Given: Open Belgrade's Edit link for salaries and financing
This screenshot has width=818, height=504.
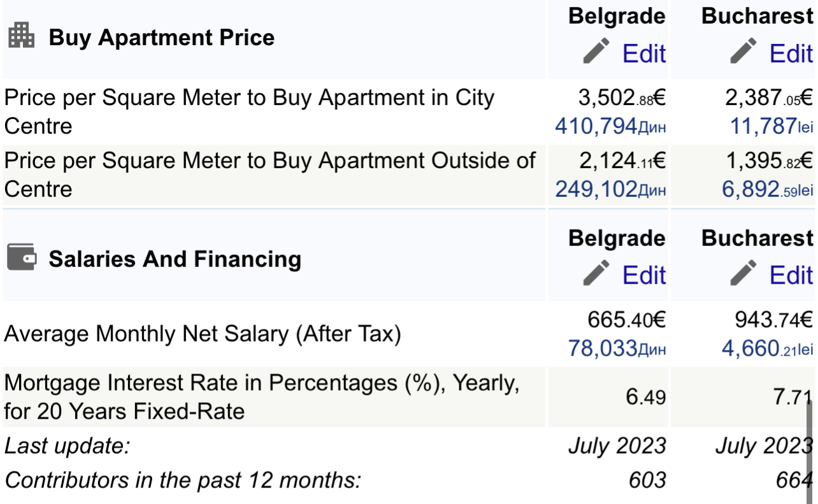Looking at the screenshot, I should point(644,275).
